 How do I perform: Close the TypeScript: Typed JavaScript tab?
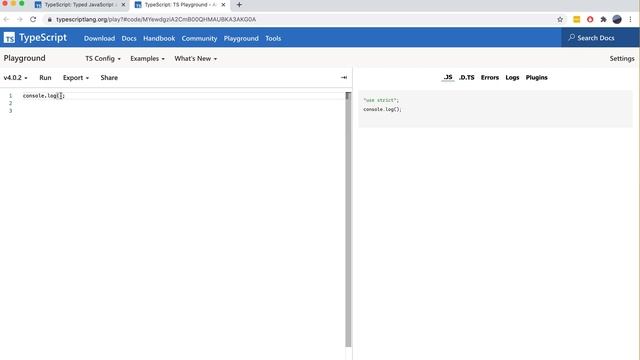point(123,5)
